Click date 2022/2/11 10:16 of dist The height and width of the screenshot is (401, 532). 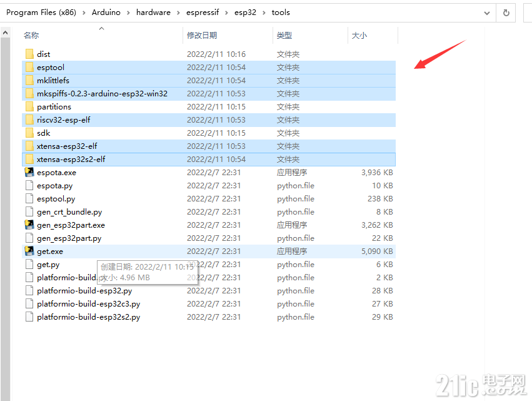tap(216, 54)
